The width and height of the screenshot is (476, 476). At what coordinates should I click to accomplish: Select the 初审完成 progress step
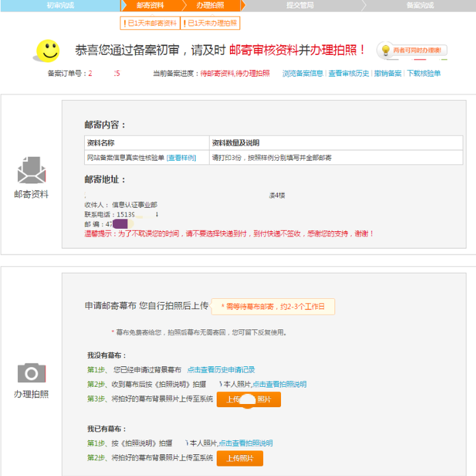tap(60, 5)
